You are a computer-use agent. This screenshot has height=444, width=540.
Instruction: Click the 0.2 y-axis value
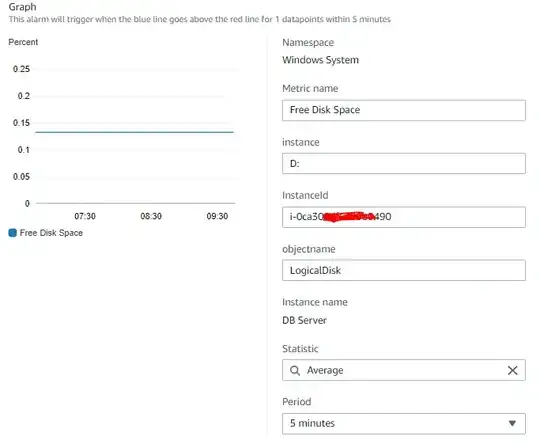click(x=24, y=96)
